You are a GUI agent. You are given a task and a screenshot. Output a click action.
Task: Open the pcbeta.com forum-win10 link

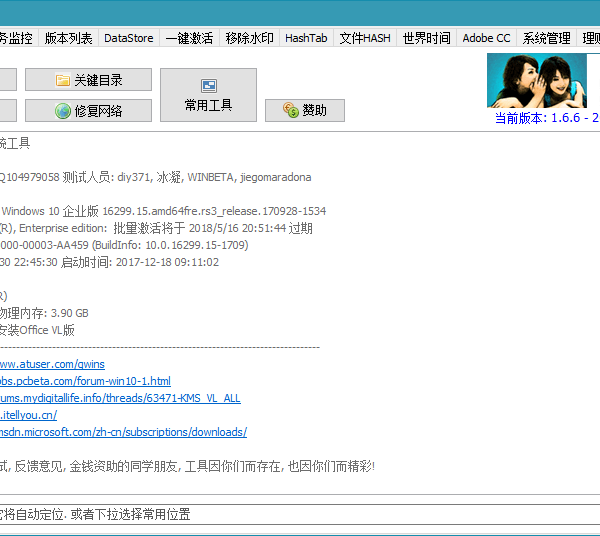pyautogui.click(x=85, y=381)
